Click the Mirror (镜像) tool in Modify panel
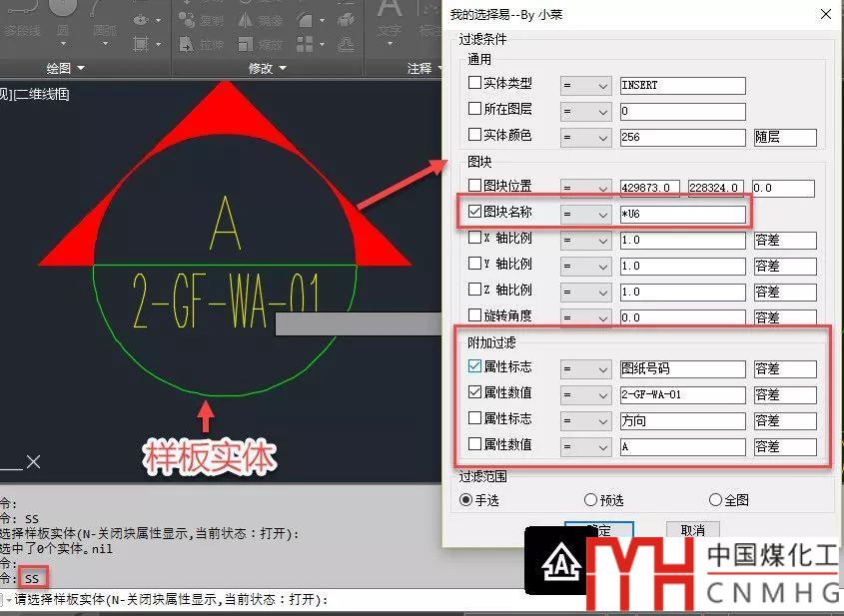This screenshot has width=844, height=616. 261,20
